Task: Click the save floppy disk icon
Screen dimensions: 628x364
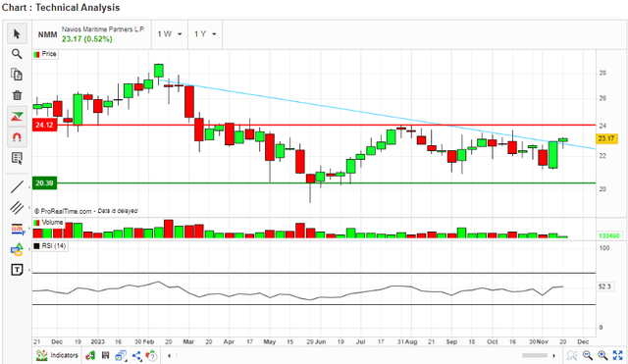Action: pos(105,355)
